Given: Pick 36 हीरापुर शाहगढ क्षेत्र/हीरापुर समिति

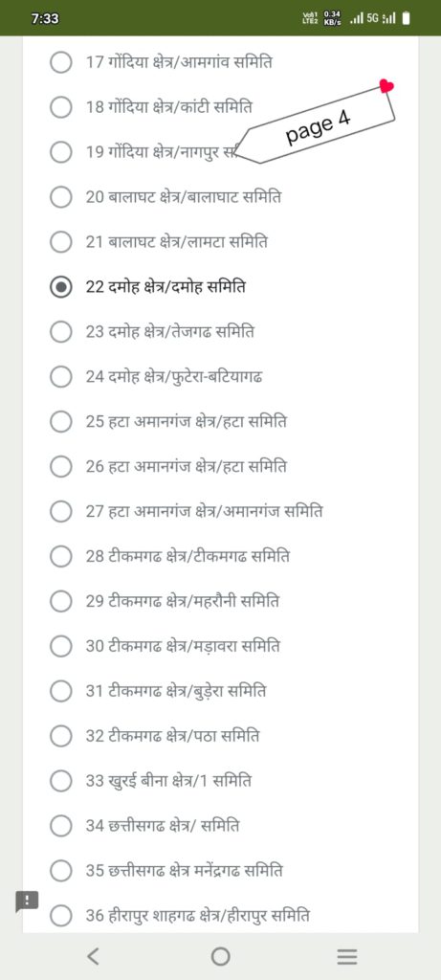Looking at the screenshot, I should [x=60, y=917].
